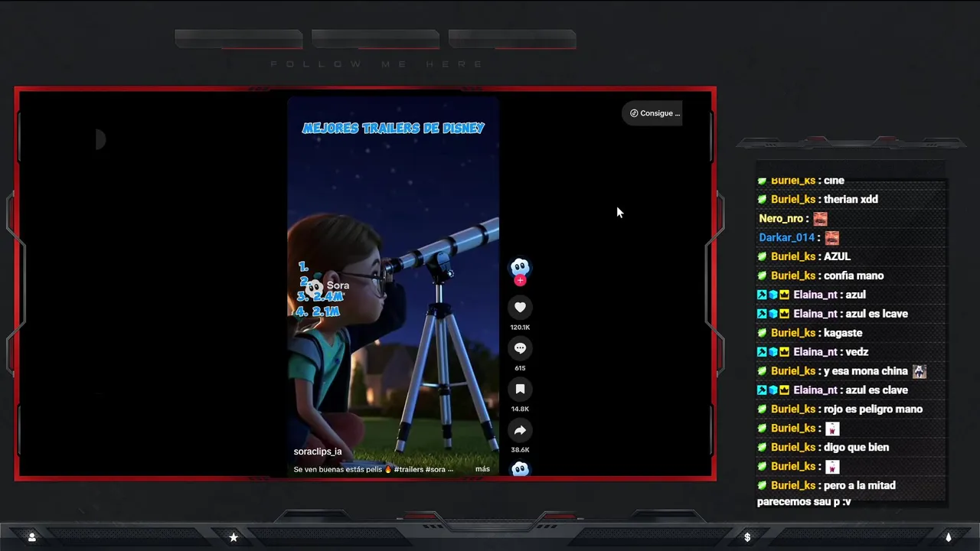Click the person icon in the bottom bar
980x551 pixels.
coord(31,537)
